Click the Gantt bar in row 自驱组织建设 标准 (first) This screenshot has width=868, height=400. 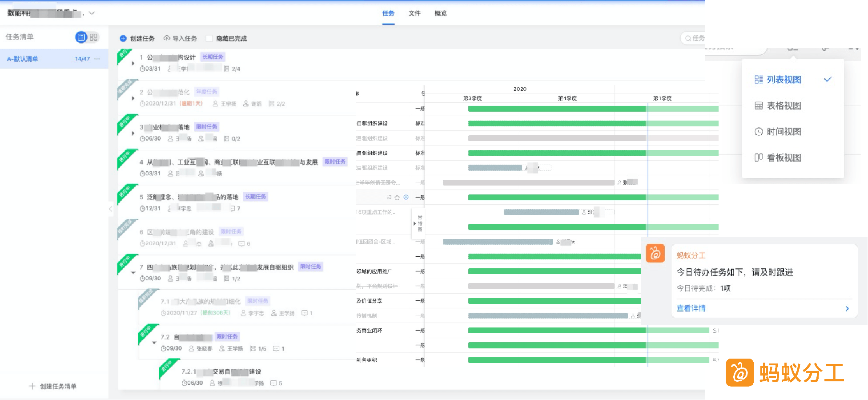[593, 123]
